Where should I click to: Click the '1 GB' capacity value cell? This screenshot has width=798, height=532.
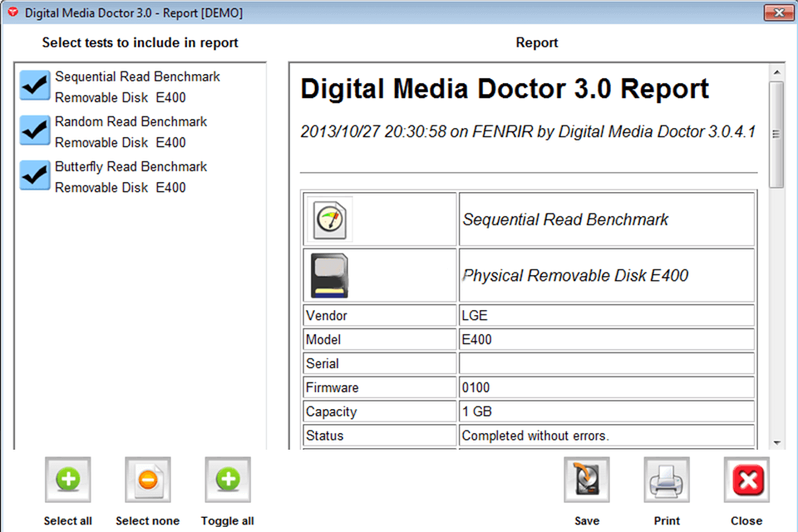coord(607,411)
